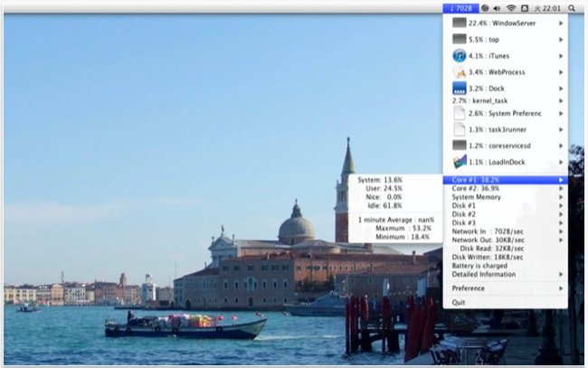588x368 pixels.
Task: Select Quit from the menu
Action: (459, 302)
